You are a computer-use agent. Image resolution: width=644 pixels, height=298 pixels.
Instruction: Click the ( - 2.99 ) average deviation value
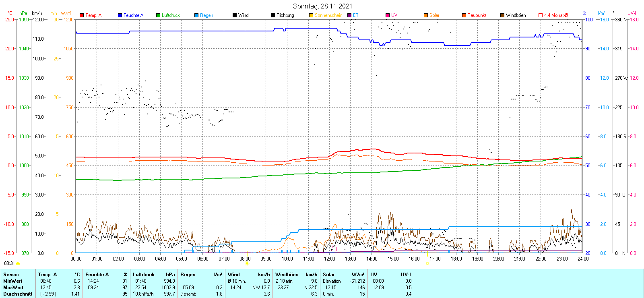coord(48,294)
